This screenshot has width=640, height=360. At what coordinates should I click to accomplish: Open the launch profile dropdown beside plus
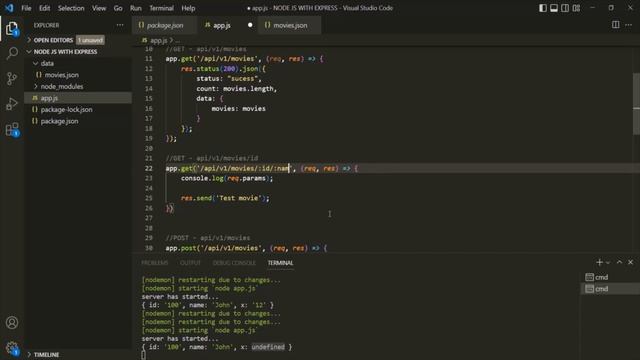tap(608, 262)
